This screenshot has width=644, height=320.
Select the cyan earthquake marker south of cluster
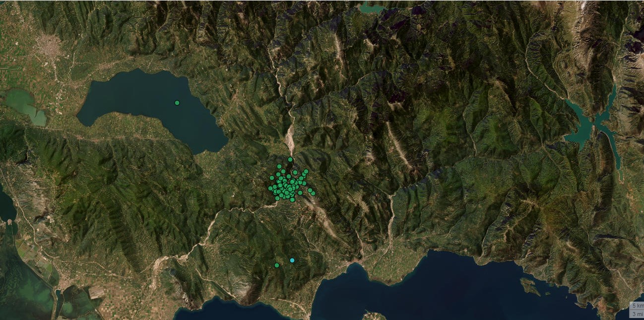(x=292, y=260)
